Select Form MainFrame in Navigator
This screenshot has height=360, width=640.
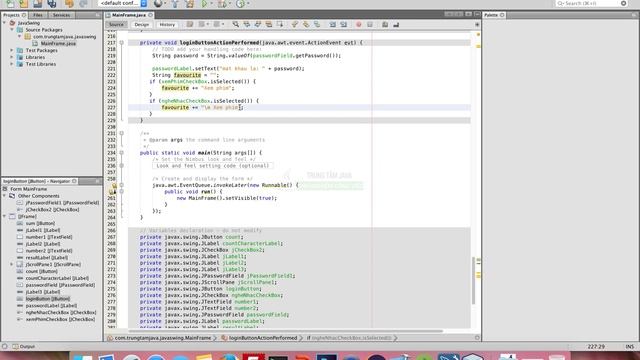(25, 189)
